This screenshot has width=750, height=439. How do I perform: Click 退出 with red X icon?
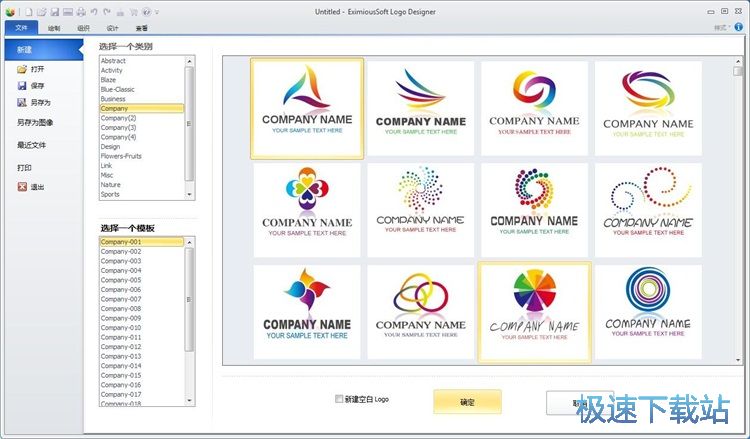[x=31, y=187]
